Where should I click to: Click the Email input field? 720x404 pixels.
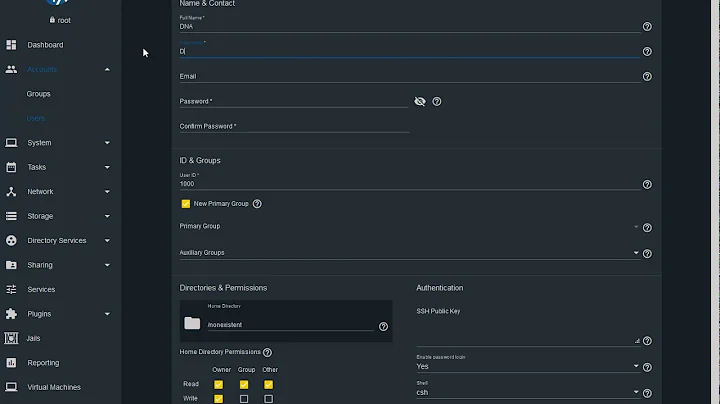(409, 76)
